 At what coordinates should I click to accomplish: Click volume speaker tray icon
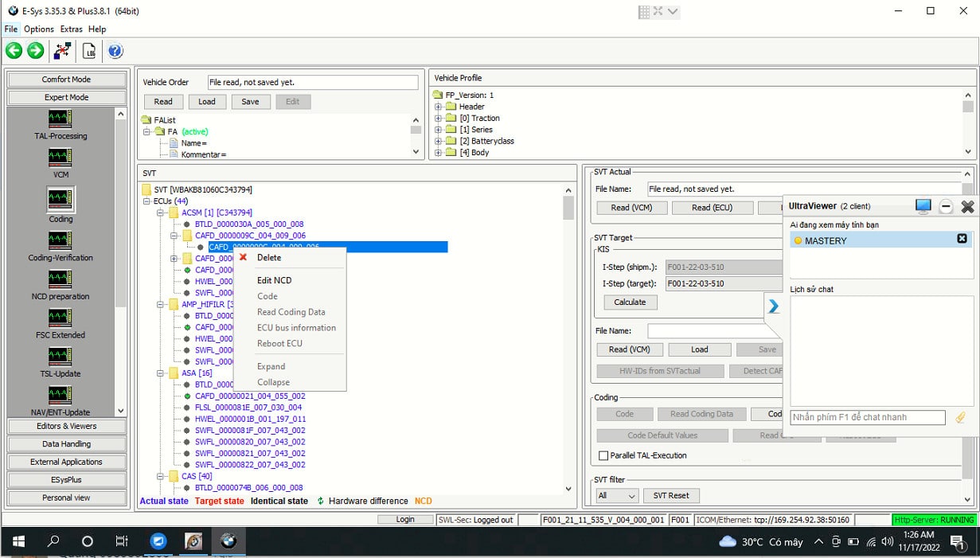(x=888, y=541)
